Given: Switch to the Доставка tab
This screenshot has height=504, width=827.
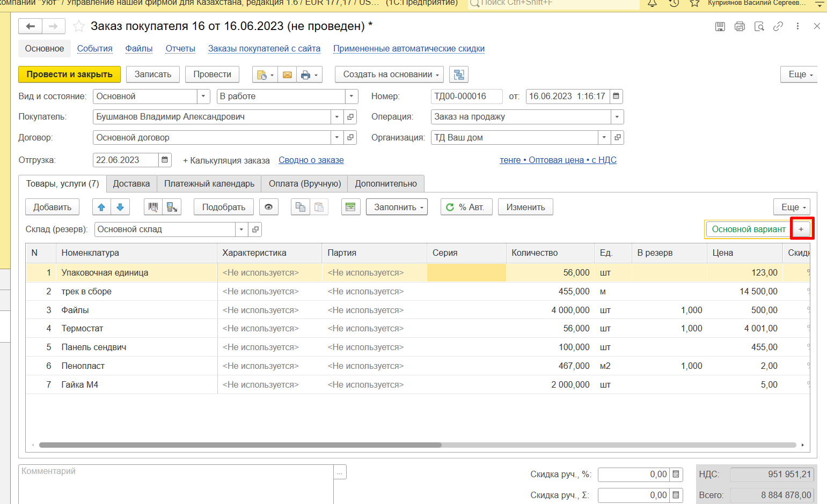Looking at the screenshot, I should tap(131, 183).
